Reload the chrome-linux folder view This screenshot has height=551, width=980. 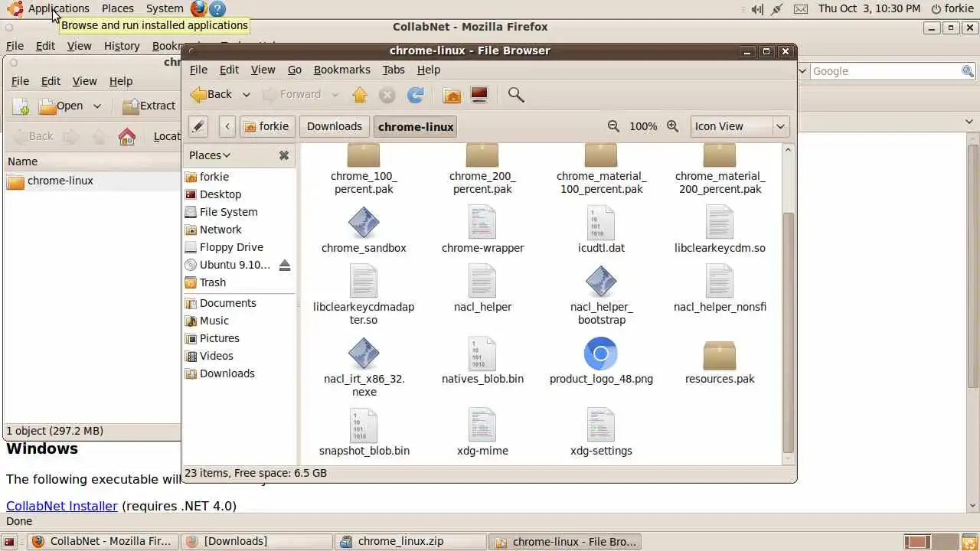point(415,95)
